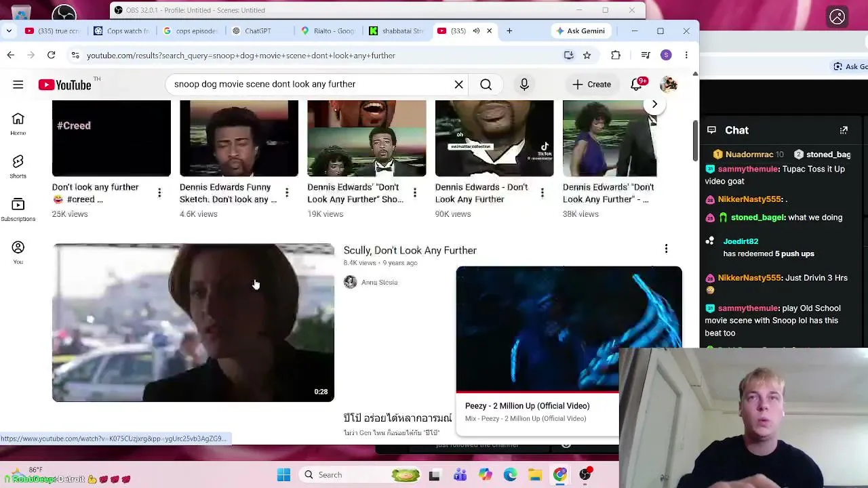Click the Create button on YouTube
Viewport: 868px width, 488px height.
[x=592, y=85]
